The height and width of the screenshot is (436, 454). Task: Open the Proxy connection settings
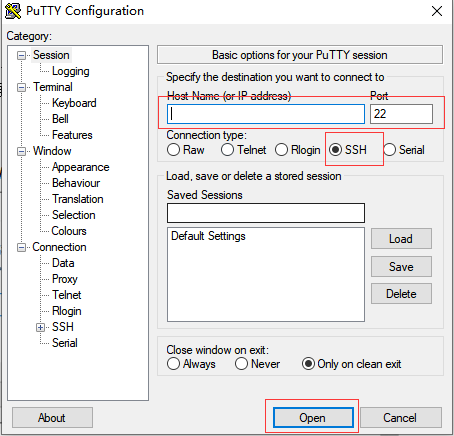point(65,279)
